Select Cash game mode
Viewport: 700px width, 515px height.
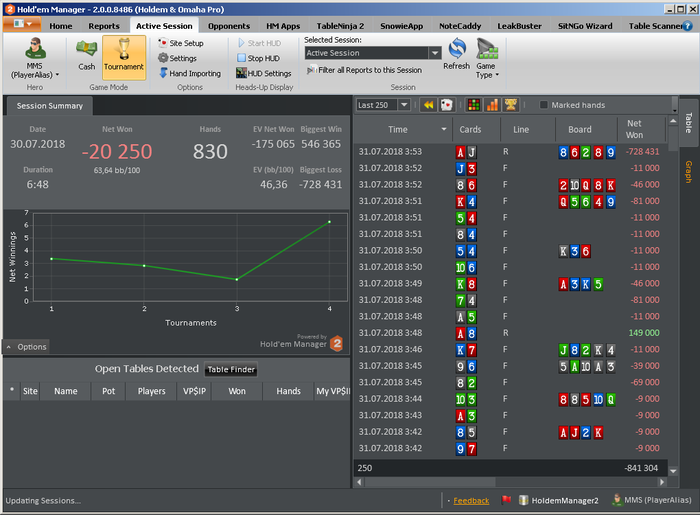pyautogui.click(x=87, y=55)
